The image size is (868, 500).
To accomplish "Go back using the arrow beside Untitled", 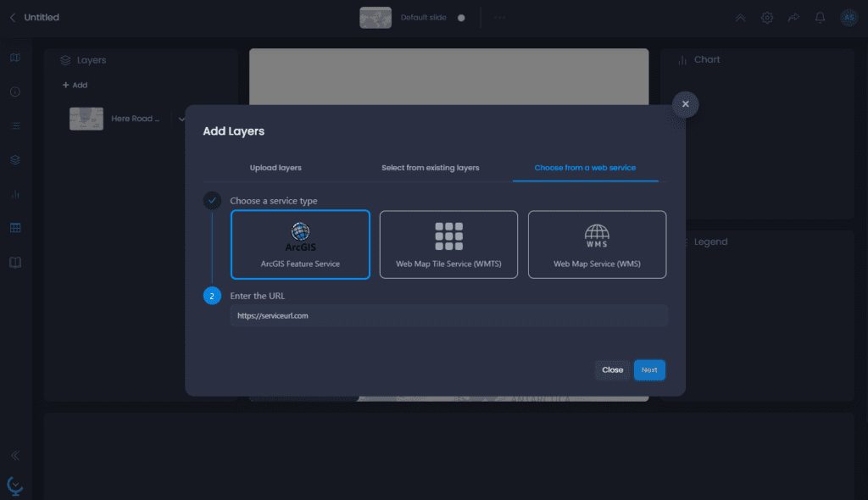I will tap(13, 18).
